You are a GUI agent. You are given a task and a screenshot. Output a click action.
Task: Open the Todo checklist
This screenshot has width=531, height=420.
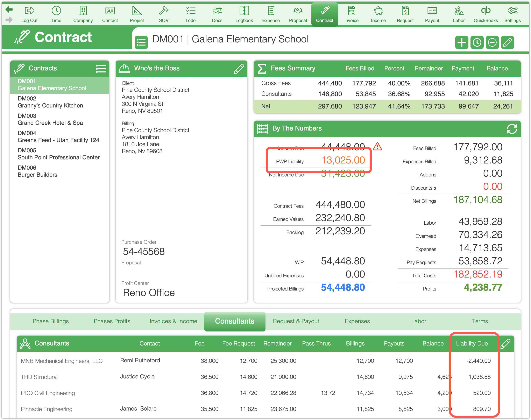(x=190, y=14)
